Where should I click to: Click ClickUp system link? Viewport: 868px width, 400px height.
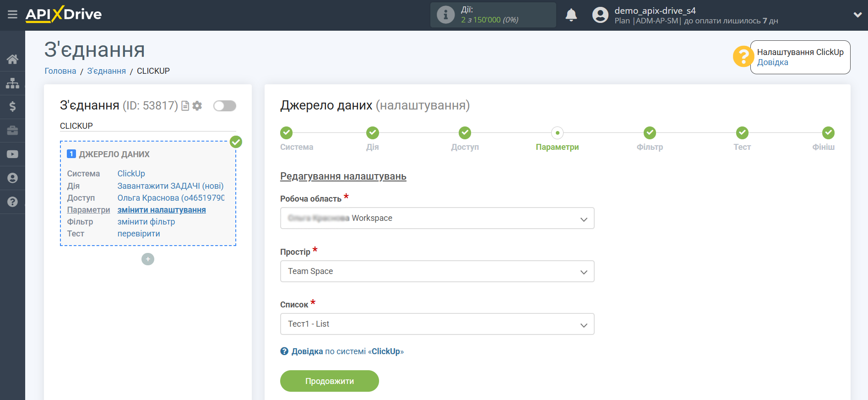click(131, 174)
